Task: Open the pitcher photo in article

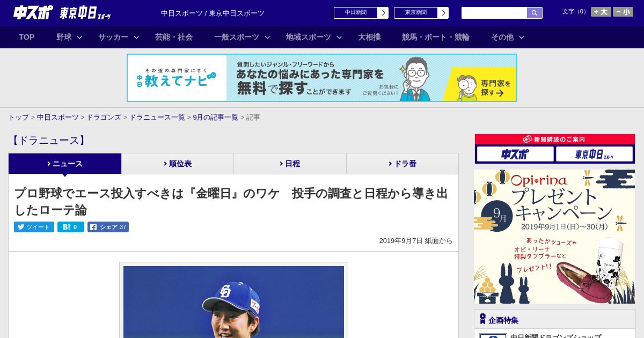Action: (x=233, y=302)
